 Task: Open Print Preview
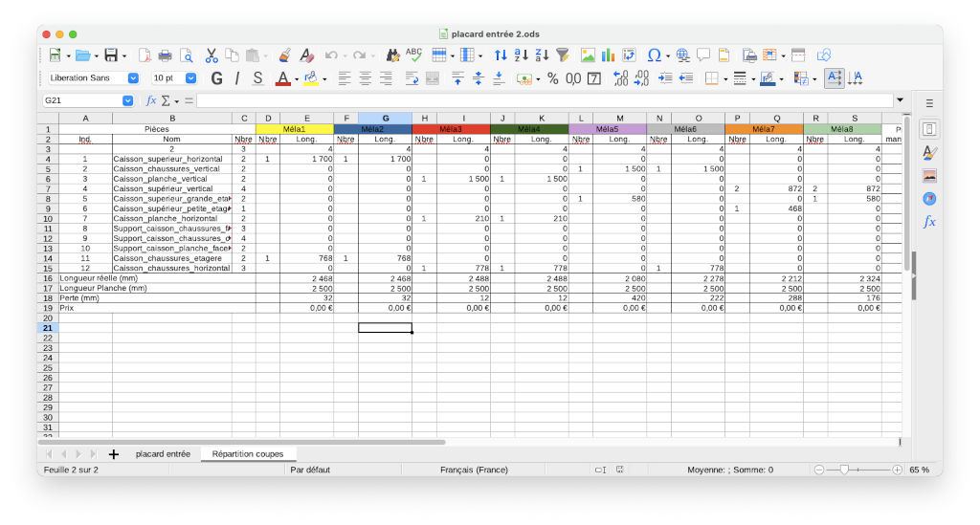pyautogui.click(x=187, y=55)
